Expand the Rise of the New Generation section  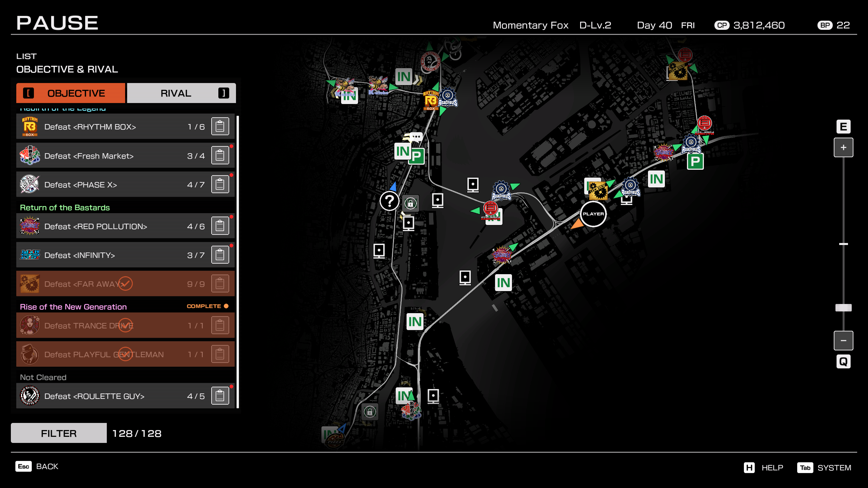click(73, 307)
